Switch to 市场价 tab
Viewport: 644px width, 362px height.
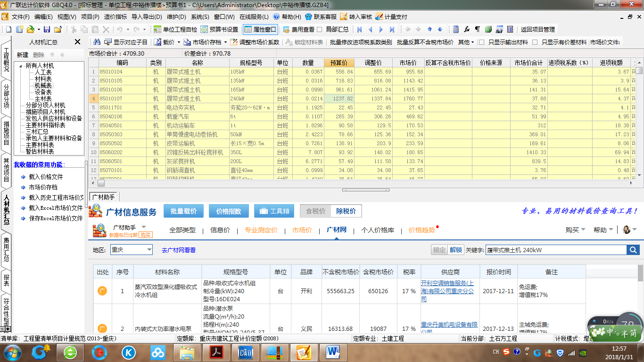(x=302, y=230)
